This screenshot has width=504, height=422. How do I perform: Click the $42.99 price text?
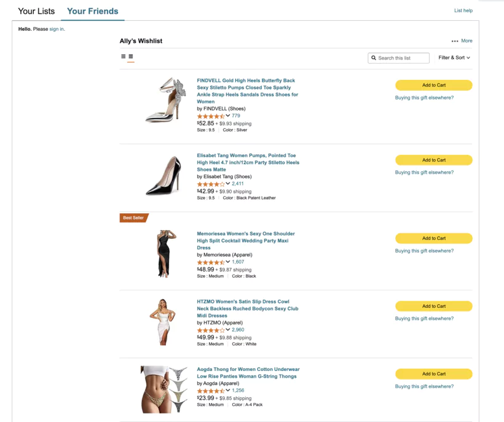pos(205,191)
